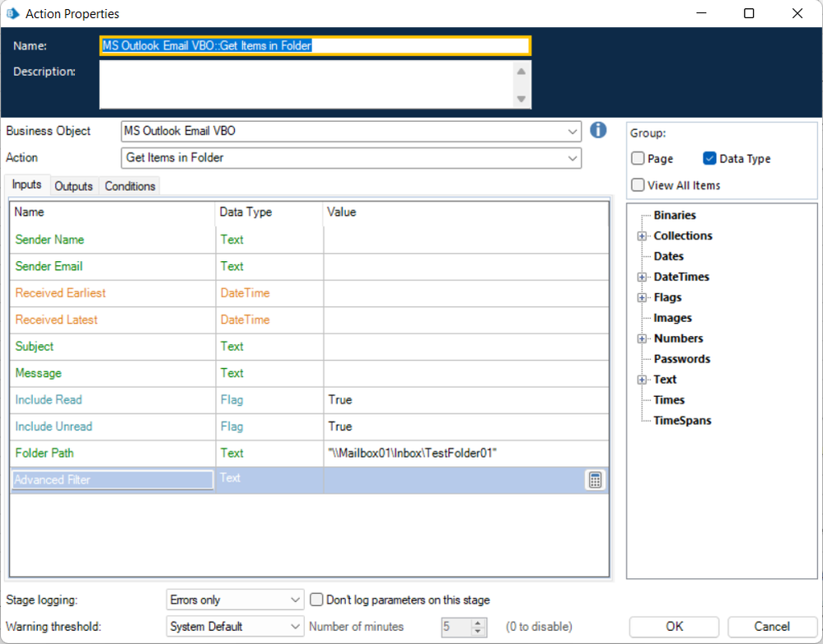
Task: Switch to the Outputs tab
Action: tap(73, 186)
